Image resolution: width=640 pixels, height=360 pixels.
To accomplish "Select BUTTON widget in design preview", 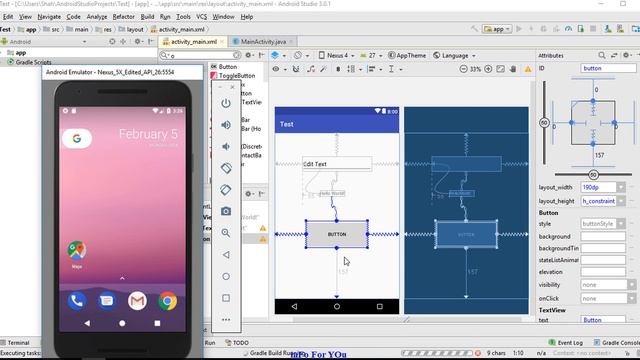I will pos(337,234).
